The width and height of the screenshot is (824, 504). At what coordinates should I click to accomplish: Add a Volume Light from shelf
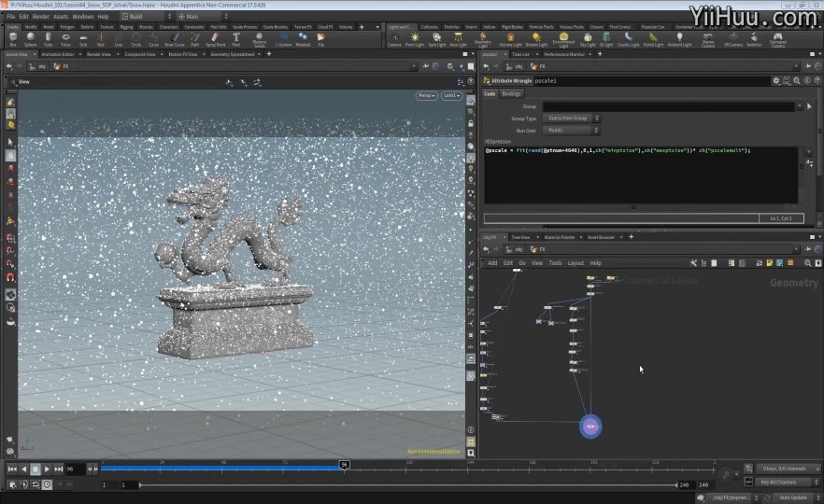(510, 39)
